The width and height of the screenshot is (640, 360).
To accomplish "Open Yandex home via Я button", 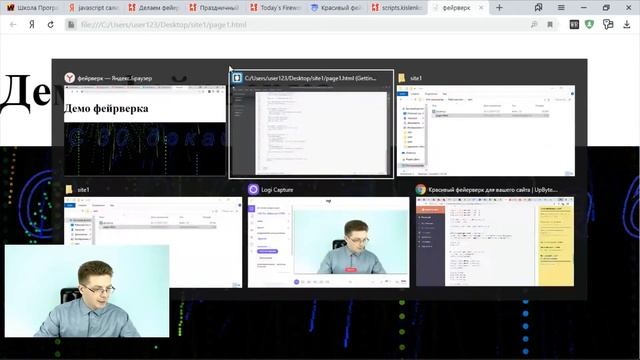I will point(32,24).
